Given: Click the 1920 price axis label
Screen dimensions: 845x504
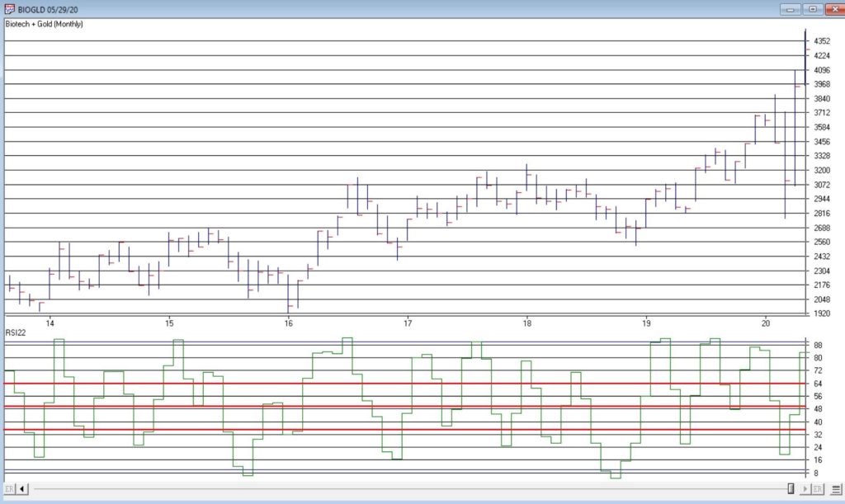Looking at the screenshot, I should coord(822,313).
